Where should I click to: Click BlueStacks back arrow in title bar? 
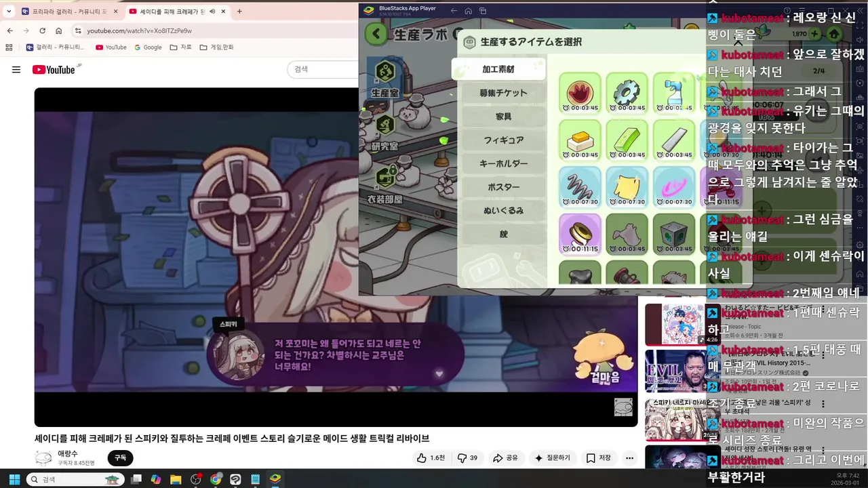point(452,9)
